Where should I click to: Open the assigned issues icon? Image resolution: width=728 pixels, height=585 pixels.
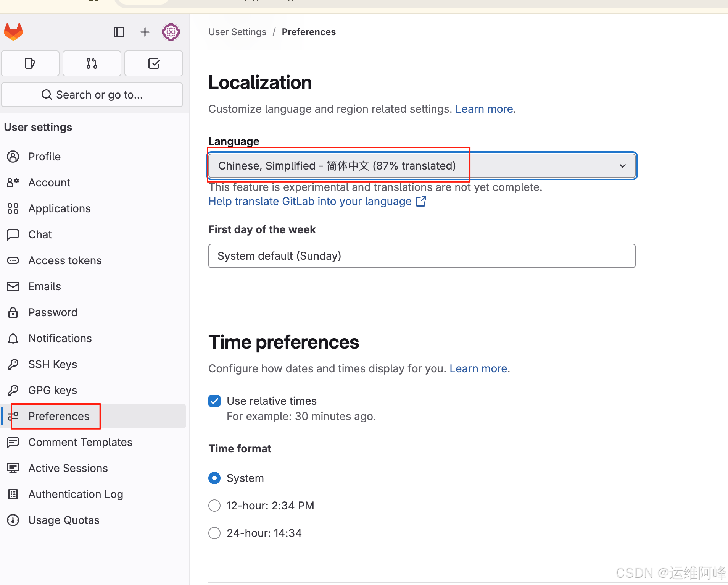point(30,63)
